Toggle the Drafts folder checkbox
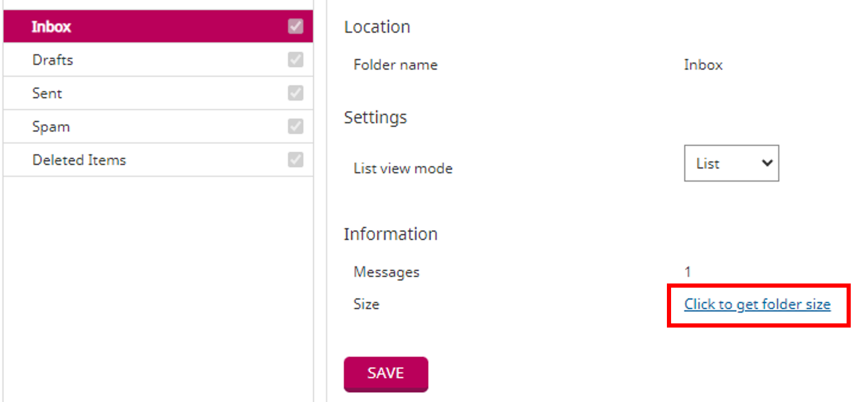 pyautogui.click(x=296, y=60)
